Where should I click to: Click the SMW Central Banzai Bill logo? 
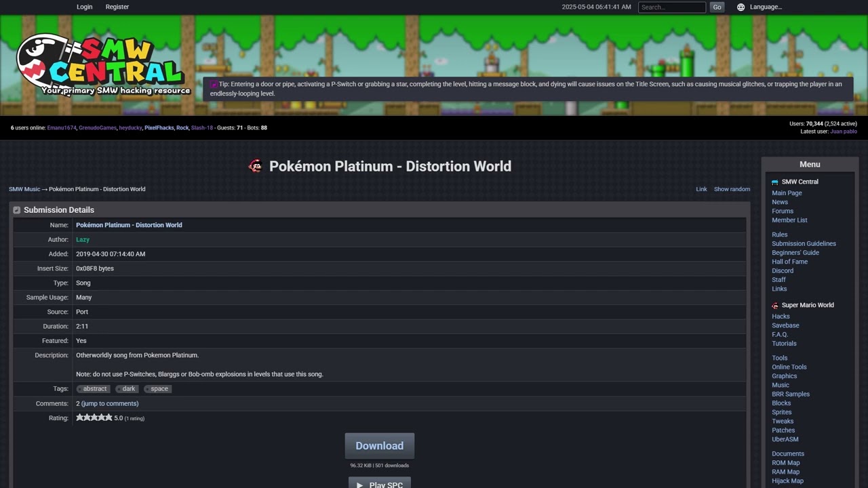point(102,66)
